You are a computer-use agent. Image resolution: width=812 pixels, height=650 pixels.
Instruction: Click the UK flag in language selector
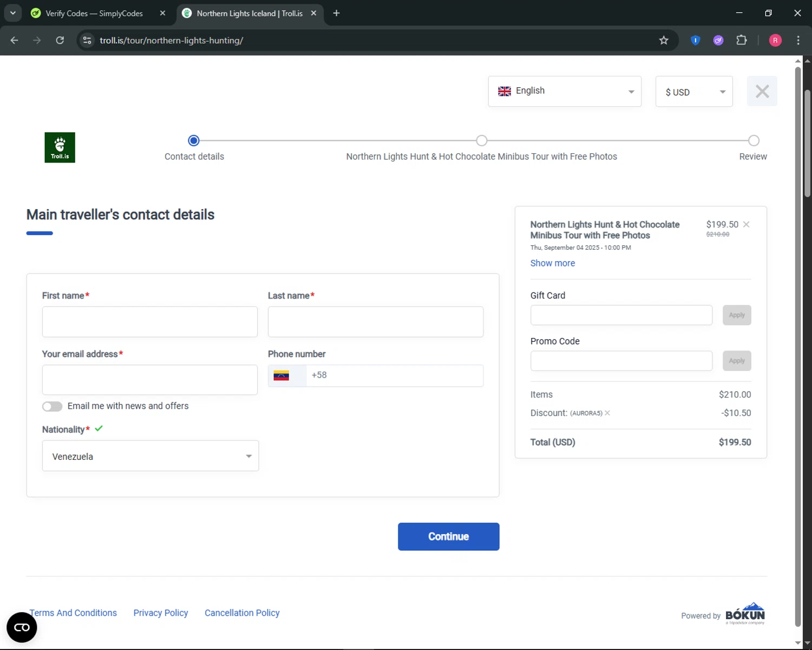505,91
